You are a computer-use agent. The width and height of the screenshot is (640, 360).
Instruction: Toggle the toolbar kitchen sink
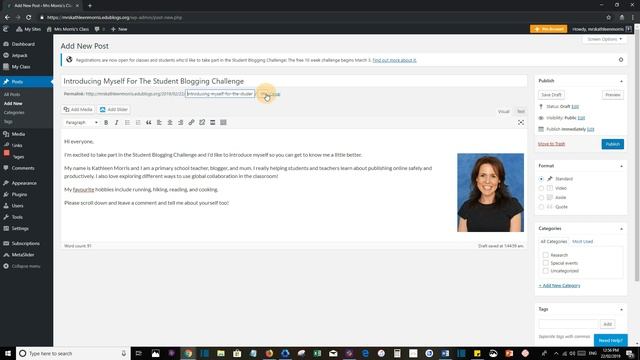(223, 122)
